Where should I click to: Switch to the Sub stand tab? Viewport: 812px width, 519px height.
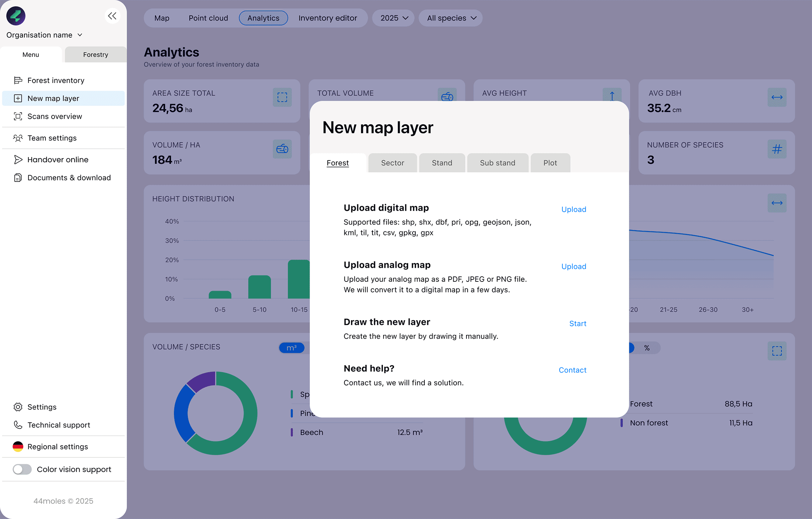coord(497,163)
